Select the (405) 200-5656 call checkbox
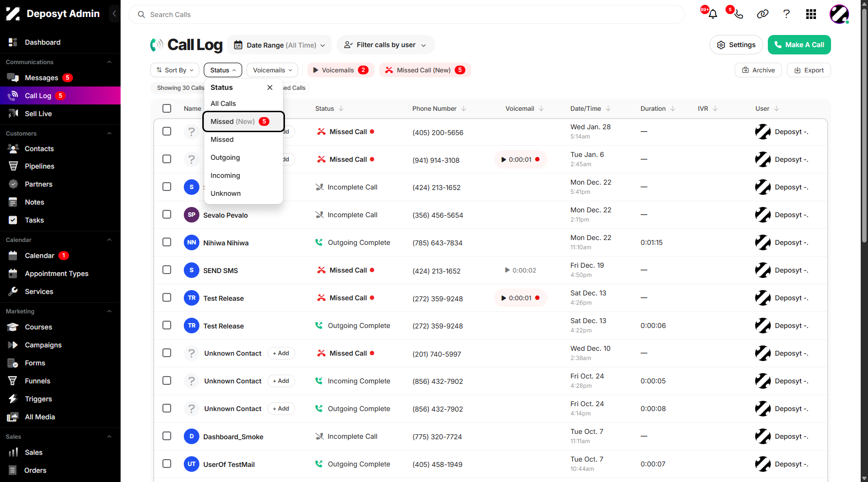Image resolution: width=868 pixels, height=482 pixels. (167, 131)
